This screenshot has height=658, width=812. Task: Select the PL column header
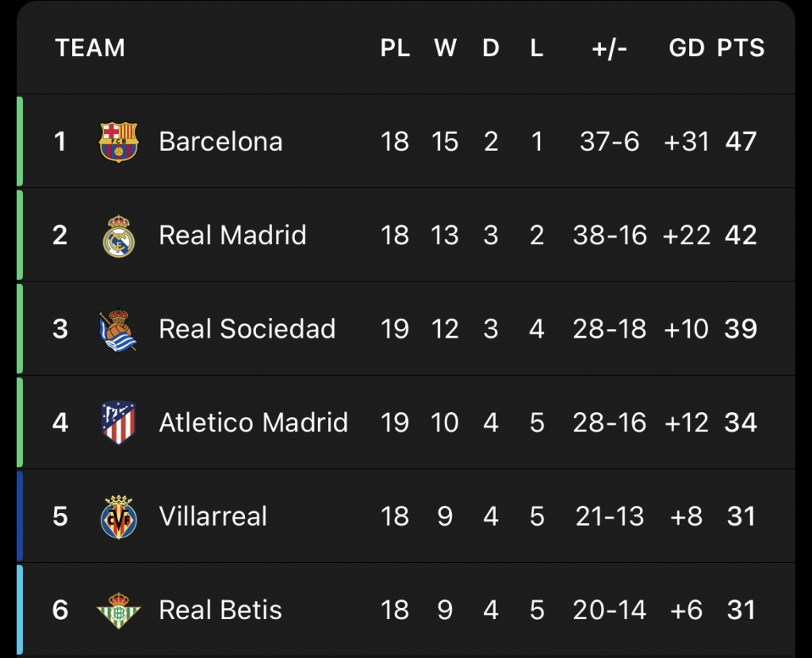point(395,48)
